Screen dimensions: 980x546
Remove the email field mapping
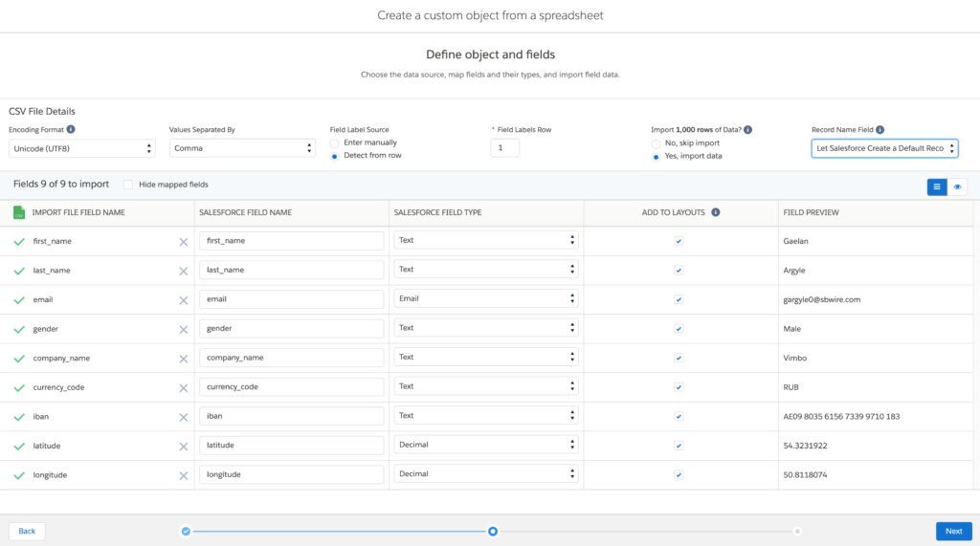click(x=183, y=300)
